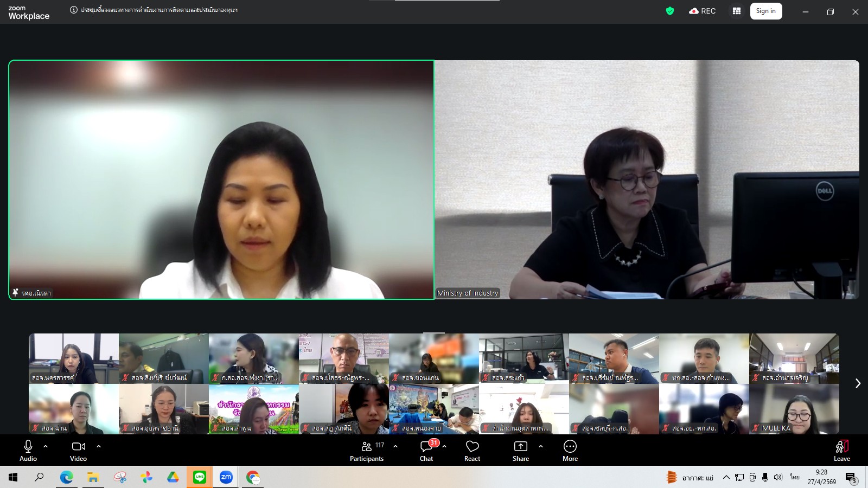Expand the video settings arrow

(x=99, y=446)
